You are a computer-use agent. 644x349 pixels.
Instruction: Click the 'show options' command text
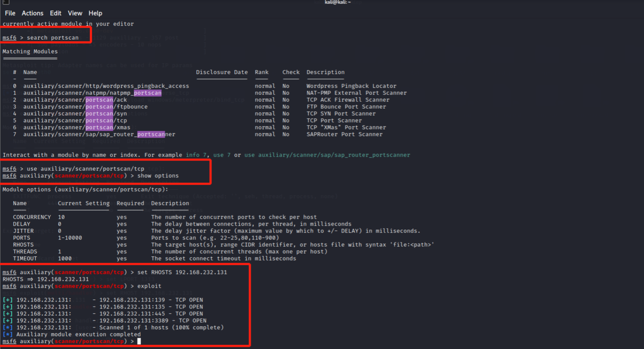click(158, 176)
